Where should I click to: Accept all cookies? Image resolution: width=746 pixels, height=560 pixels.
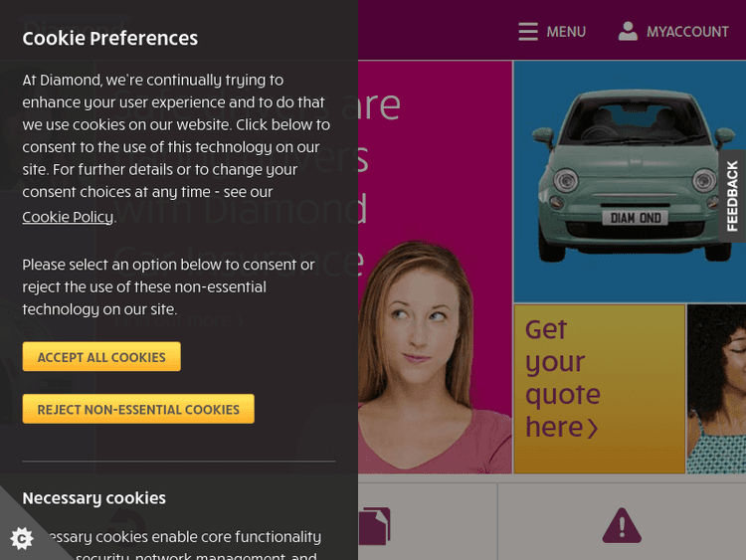coord(101,357)
